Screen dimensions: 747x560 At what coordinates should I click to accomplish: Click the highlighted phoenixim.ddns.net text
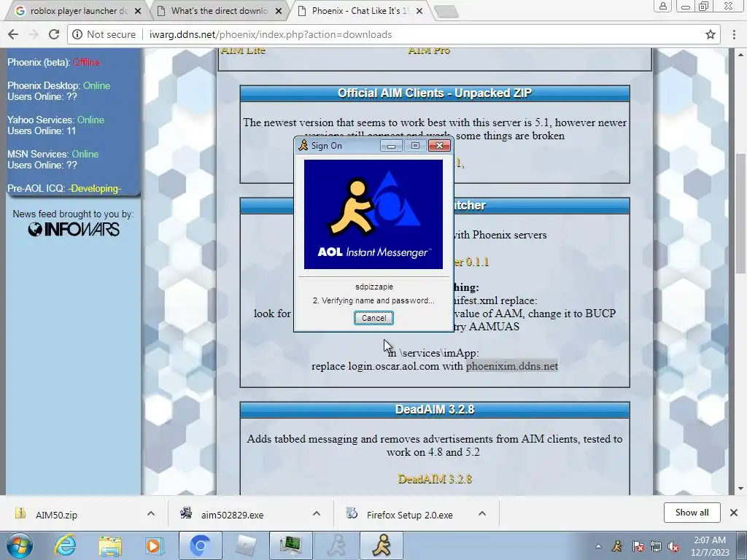512,366
